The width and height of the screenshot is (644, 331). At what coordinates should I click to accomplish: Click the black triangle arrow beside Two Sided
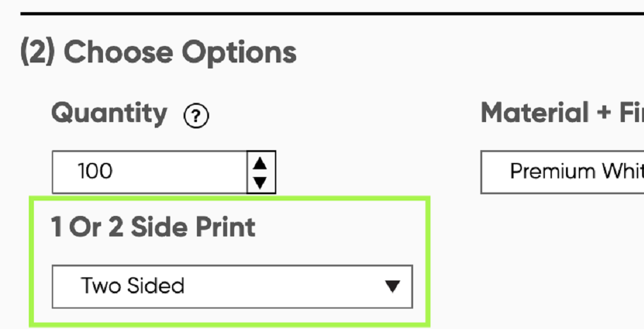tap(393, 286)
